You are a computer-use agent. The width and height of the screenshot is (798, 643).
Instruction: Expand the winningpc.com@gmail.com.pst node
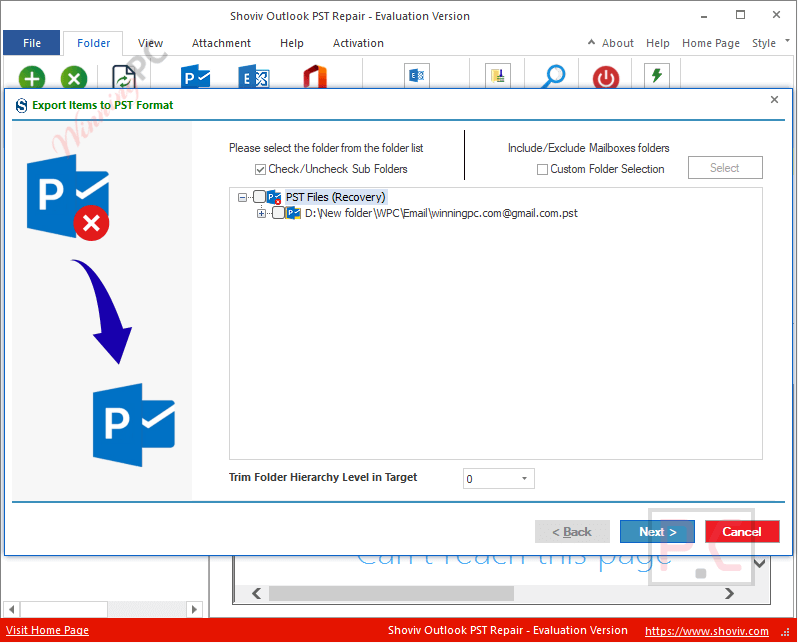tap(261, 213)
